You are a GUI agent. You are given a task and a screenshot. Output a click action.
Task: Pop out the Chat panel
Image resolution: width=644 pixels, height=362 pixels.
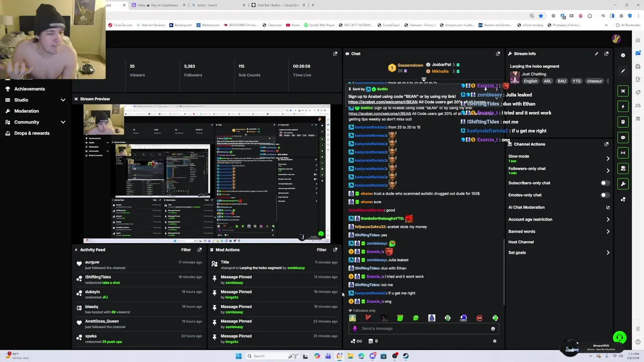point(498,53)
